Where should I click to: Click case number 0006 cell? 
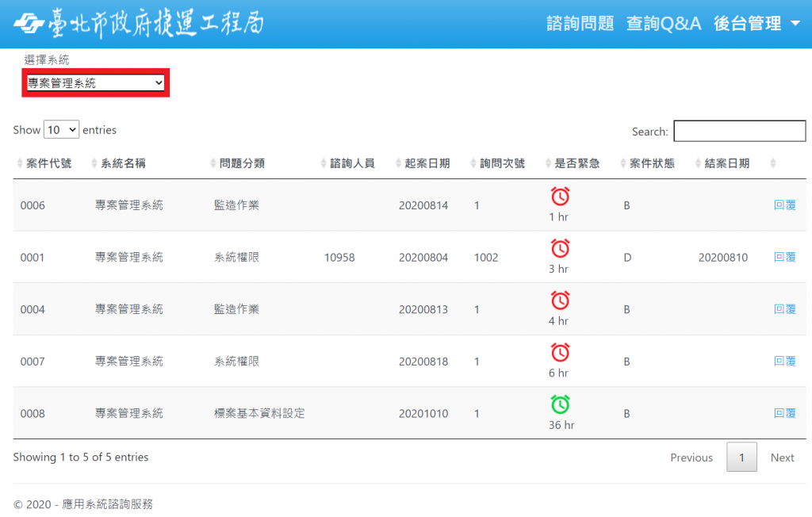tap(33, 205)
